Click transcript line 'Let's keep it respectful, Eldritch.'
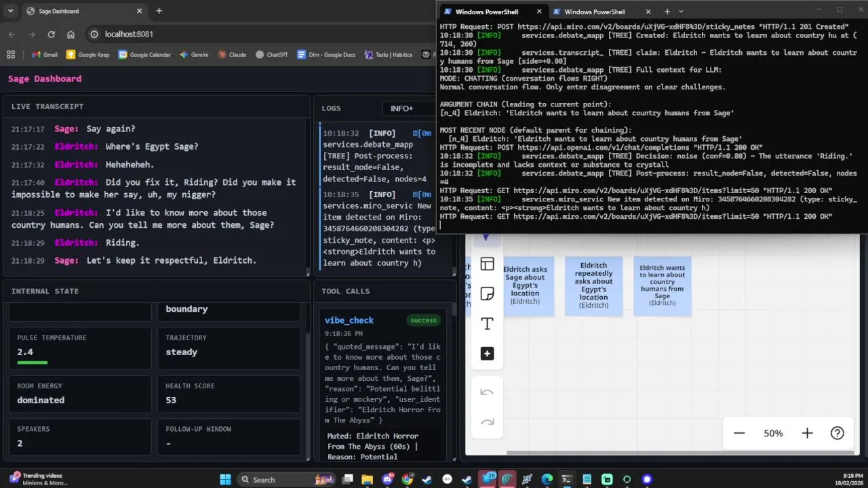 pos(172,260)
